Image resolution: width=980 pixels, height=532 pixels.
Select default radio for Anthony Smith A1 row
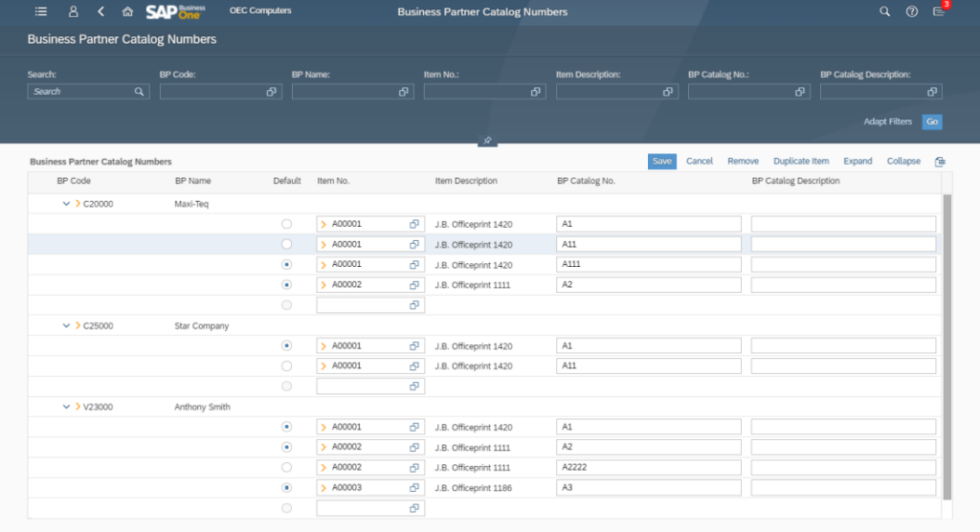(286, 427)
